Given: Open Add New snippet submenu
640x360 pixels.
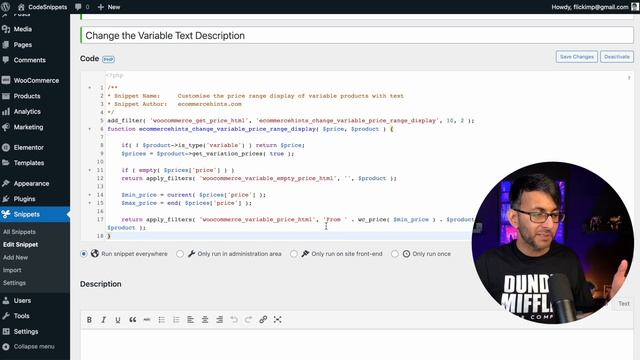Looking at the screenshot, I should 15,258.
